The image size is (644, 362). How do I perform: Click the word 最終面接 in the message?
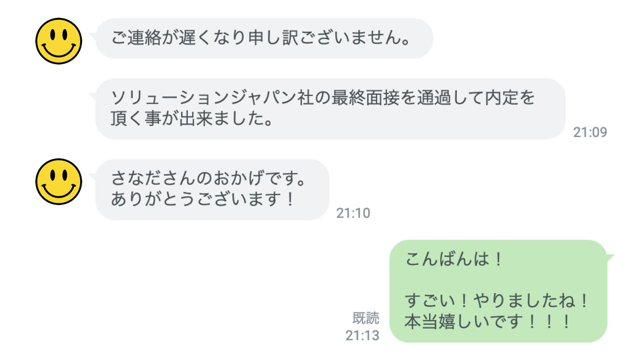(365, 98)
